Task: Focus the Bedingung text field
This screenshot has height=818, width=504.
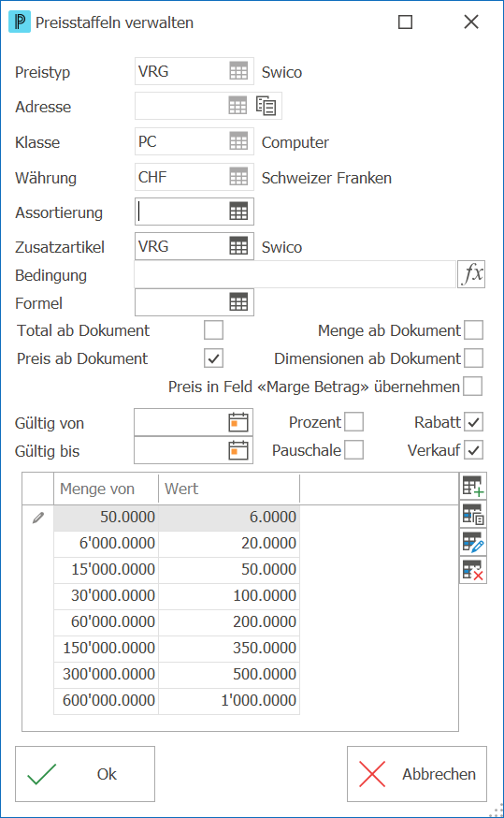Action: 295,274
